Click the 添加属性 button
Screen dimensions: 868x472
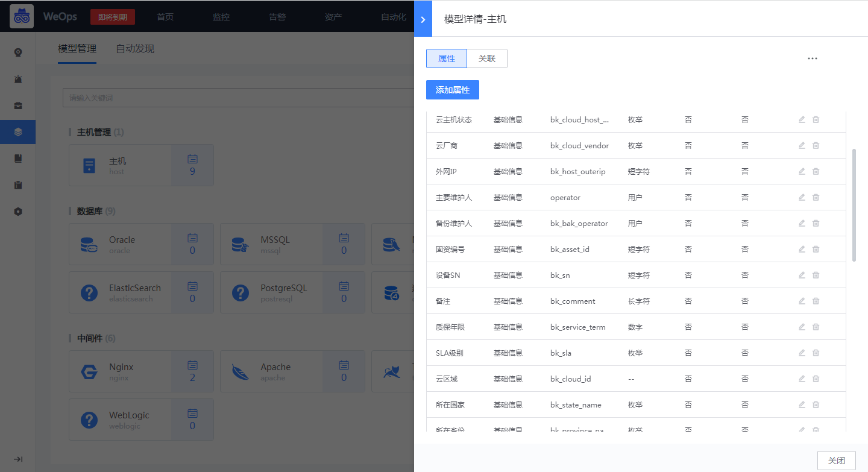452,89
